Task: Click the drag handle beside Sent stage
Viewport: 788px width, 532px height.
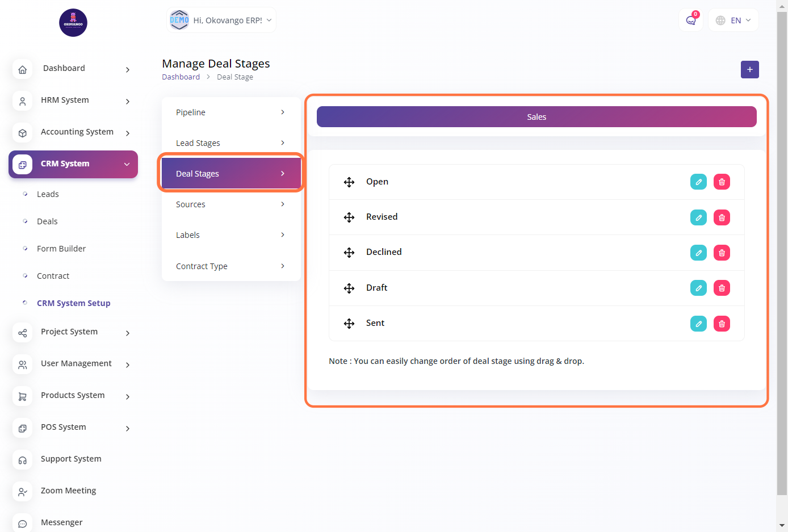Action: pyautogui.click(x=349, y=324)
